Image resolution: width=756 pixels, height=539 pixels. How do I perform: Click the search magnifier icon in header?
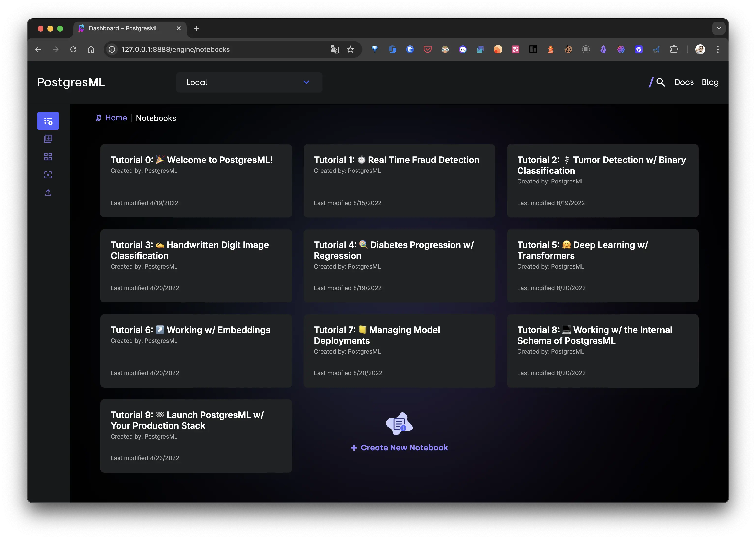pyautogui.click(x=660, y=82)
